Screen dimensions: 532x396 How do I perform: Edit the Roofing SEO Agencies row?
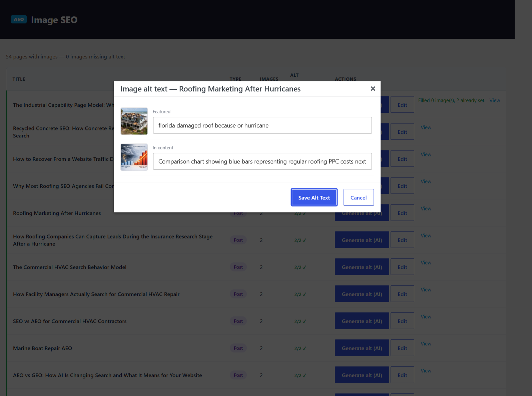tap(402, 186)
